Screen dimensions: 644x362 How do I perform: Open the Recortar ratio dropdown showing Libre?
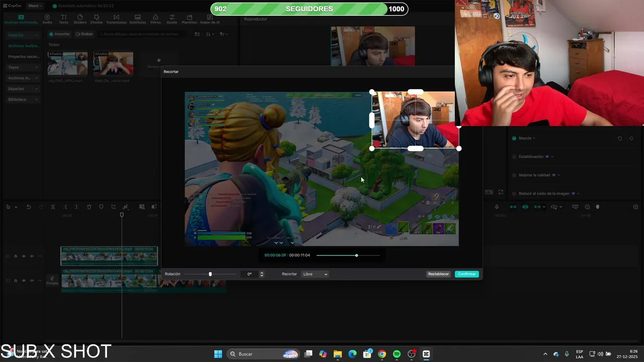(x=315, y=274)
